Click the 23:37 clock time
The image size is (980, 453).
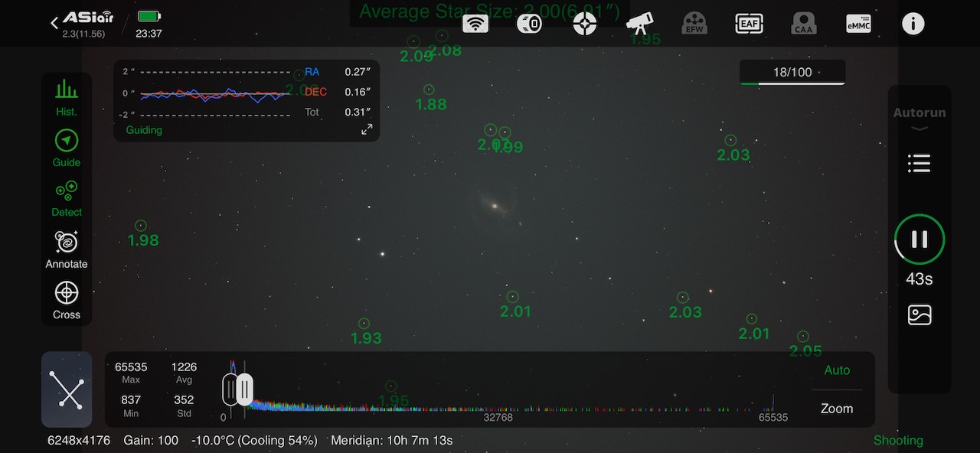click(149, 34)
